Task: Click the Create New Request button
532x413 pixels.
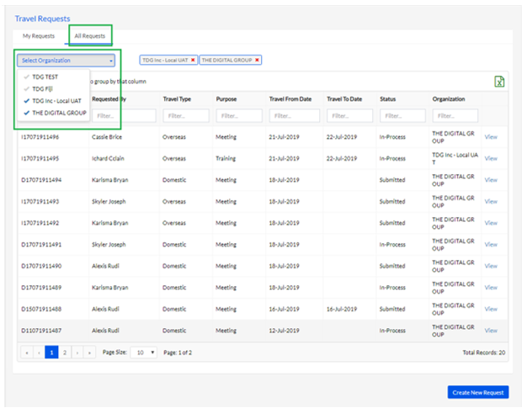Action: 478,392
